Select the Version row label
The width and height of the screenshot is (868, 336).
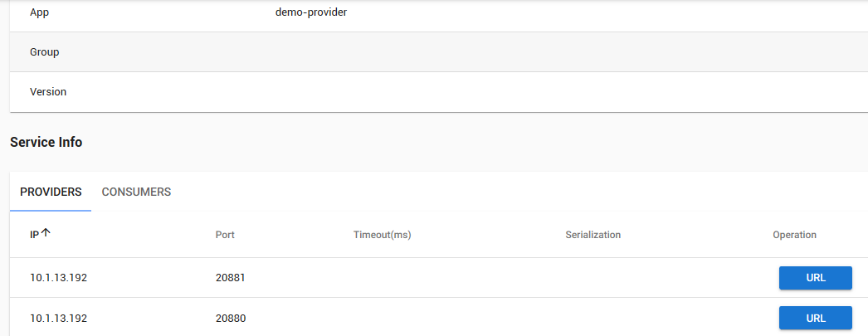tap(48, 91)
